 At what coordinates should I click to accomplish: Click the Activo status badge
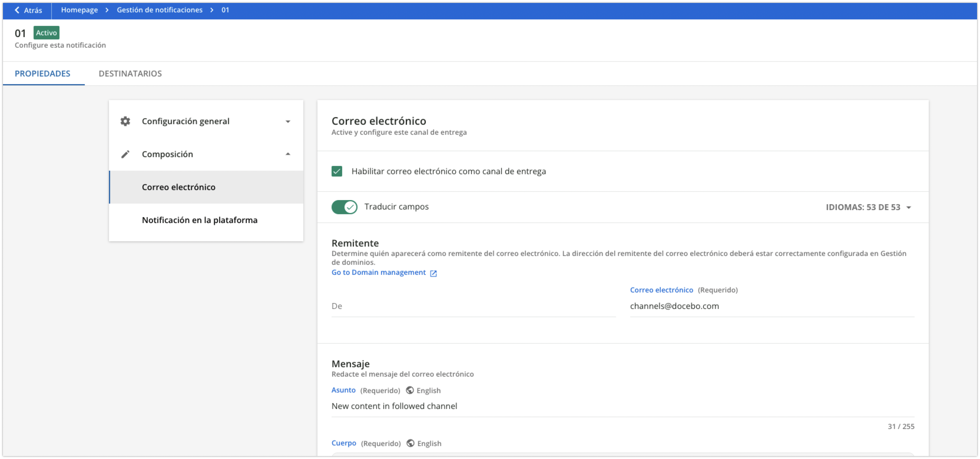[x=47, y=33]
